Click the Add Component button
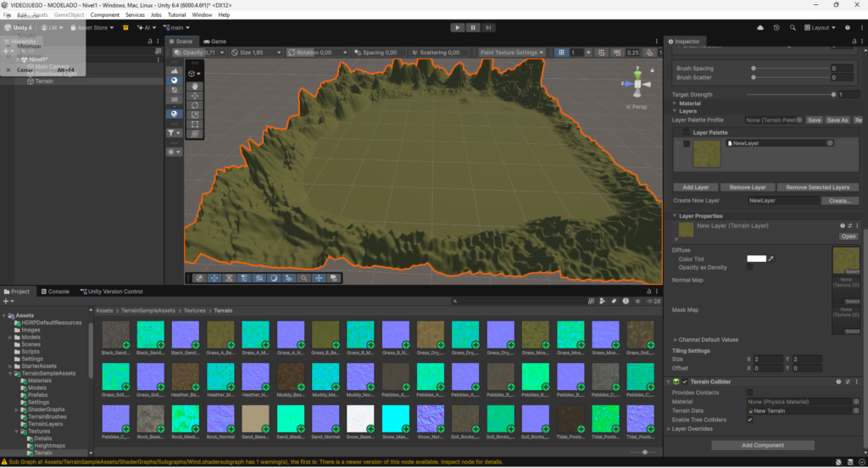 point(762,445)
